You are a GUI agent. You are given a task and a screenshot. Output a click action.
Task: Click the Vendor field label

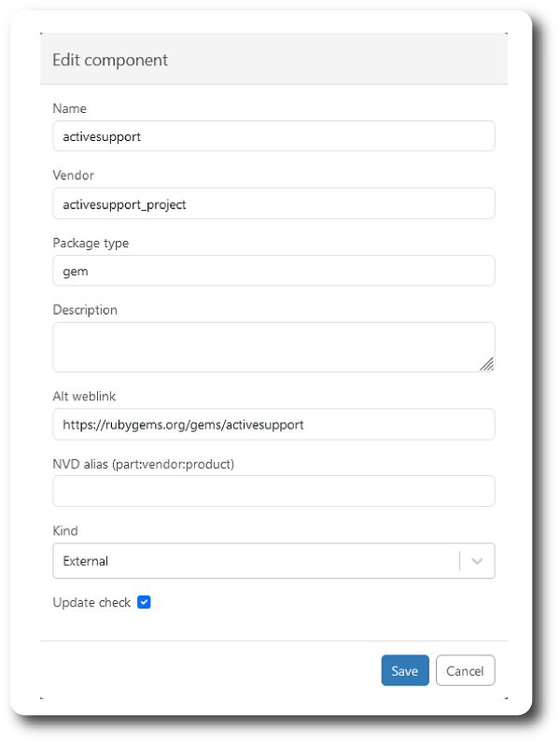(74, 175)
